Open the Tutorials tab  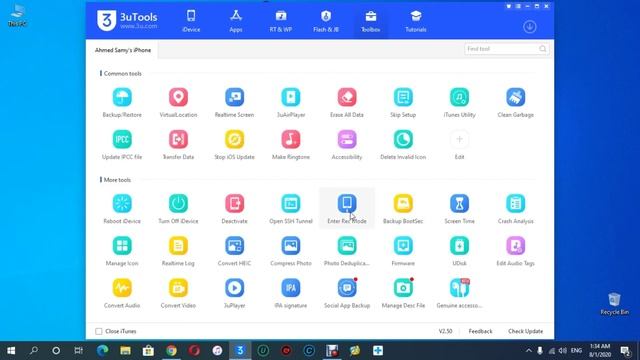(x=416, y=21)
